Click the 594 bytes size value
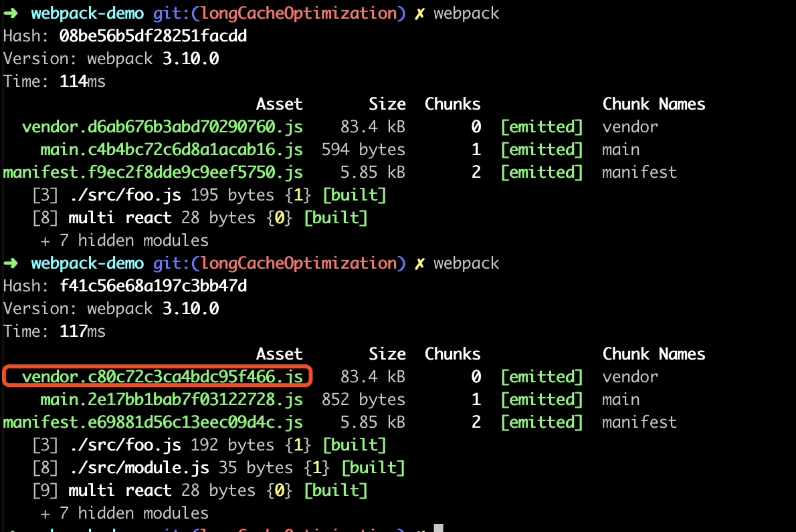 363,150
